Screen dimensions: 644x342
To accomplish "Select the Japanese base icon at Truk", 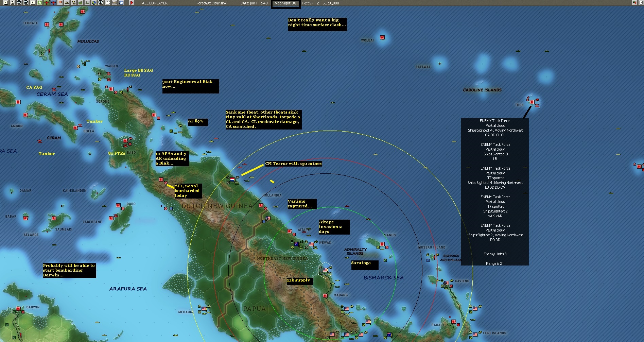I will 532,102.
